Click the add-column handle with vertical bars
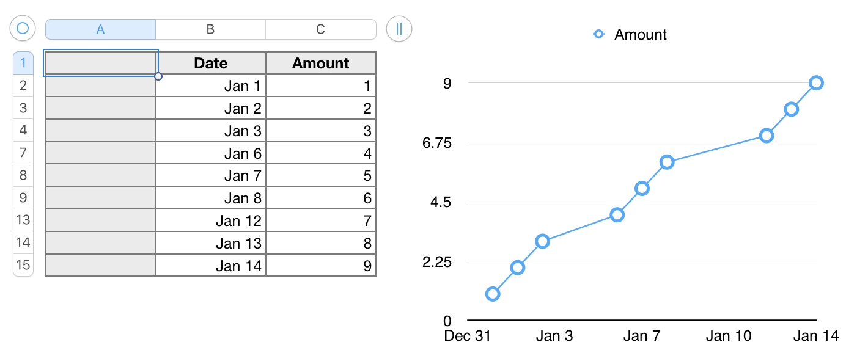This screenshot has width=868, height=364. (x=399, y=29)
